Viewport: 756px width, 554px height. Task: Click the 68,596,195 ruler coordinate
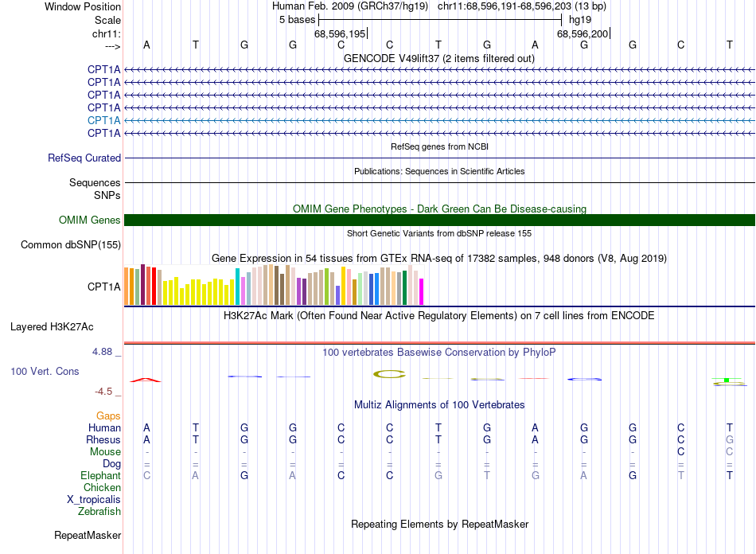click(x=340, y=33)
